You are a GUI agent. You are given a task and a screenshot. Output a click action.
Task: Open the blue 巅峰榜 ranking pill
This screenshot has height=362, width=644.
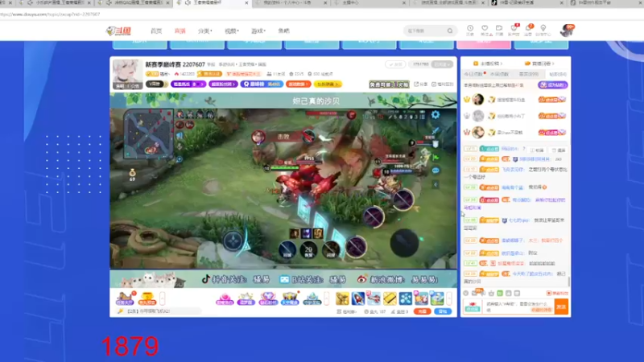[x=262, y=84]
